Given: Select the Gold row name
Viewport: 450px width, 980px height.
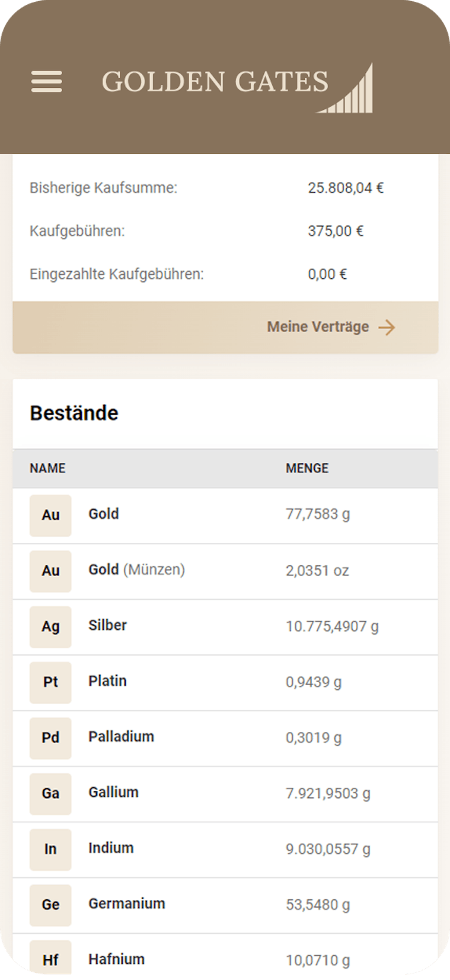Looking at the screenshot, I should point(104,514).
